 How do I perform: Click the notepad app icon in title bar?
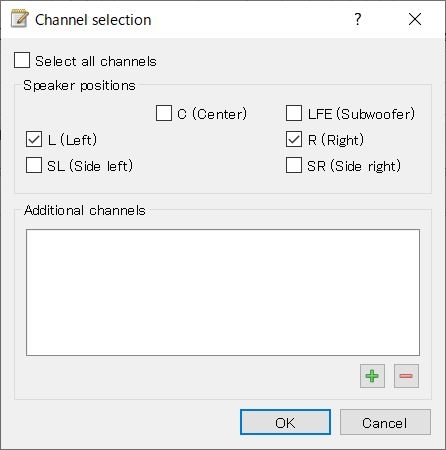[x=20, y=19]
